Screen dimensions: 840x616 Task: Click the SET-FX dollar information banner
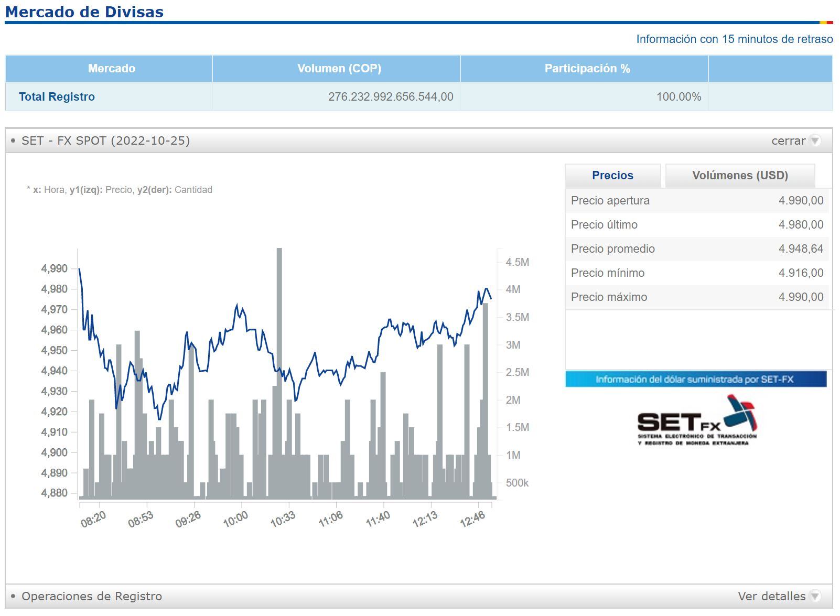pyautogui.click(x=695, y=379)
